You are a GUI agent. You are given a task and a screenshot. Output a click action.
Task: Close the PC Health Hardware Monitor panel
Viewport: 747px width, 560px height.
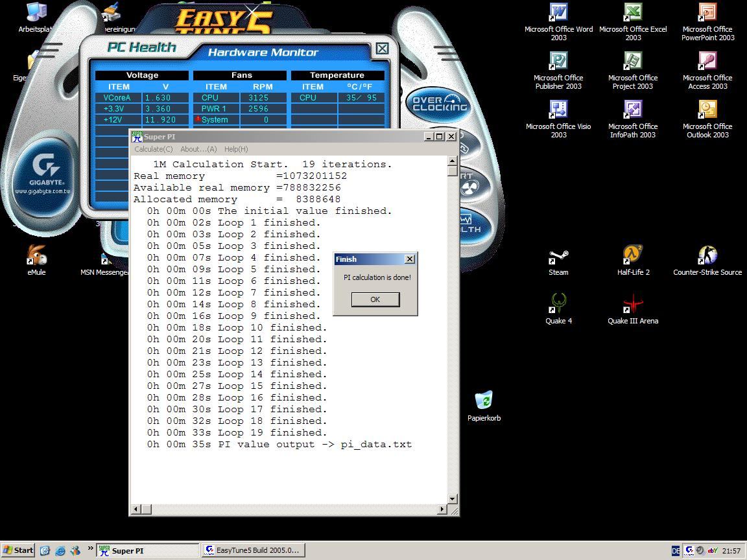(382, 48)
